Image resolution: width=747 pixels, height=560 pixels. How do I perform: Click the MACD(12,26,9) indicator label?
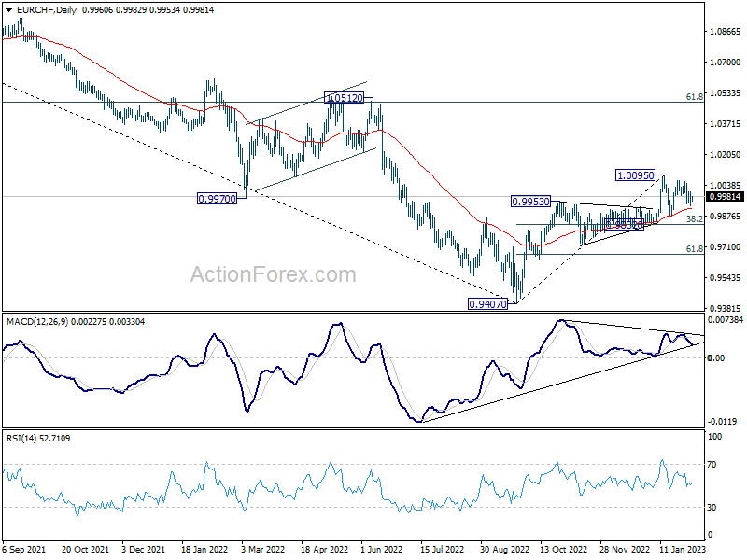(37, 322)
